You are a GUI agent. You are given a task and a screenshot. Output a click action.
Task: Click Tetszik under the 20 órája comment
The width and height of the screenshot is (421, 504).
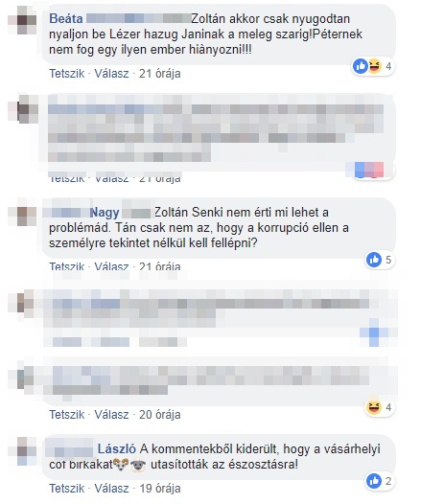(66, 415)
